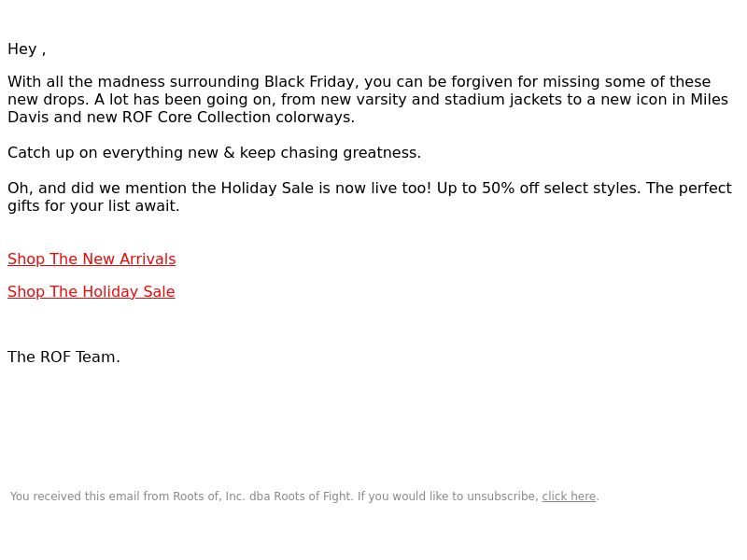Open the Shop The New Arrivals link
747x560 pixels.
click(92, 259)
